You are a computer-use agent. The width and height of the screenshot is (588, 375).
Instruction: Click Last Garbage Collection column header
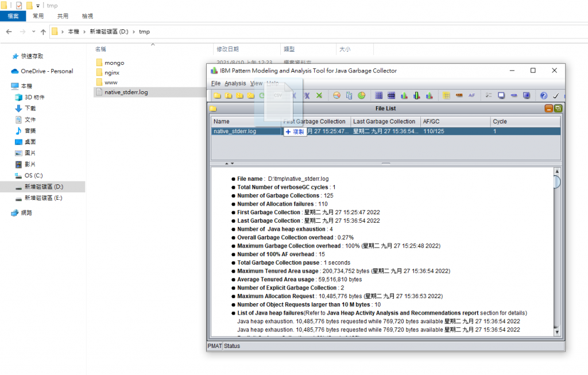pyautogui.click(x=385, y=122)
